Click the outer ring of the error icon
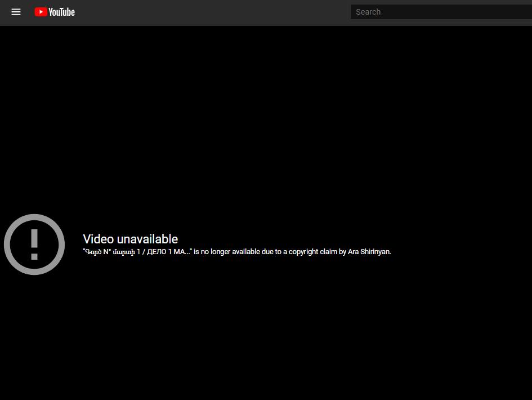Screen dimensions: 532x400 point(7,245)
